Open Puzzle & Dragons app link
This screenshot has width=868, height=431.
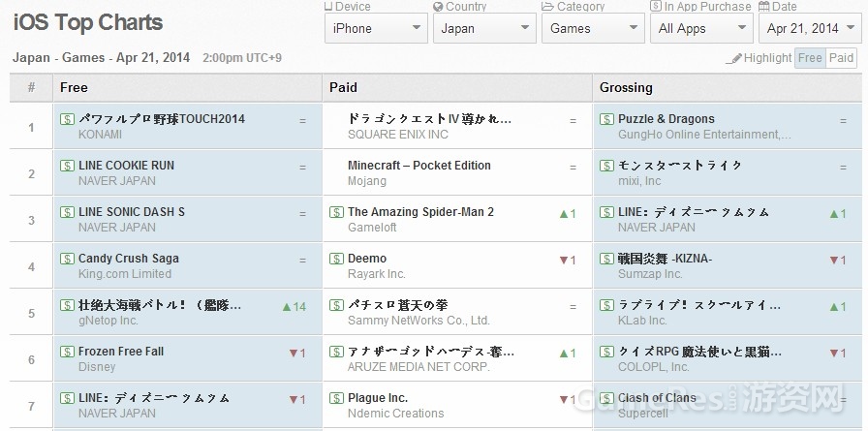point(666,119)
